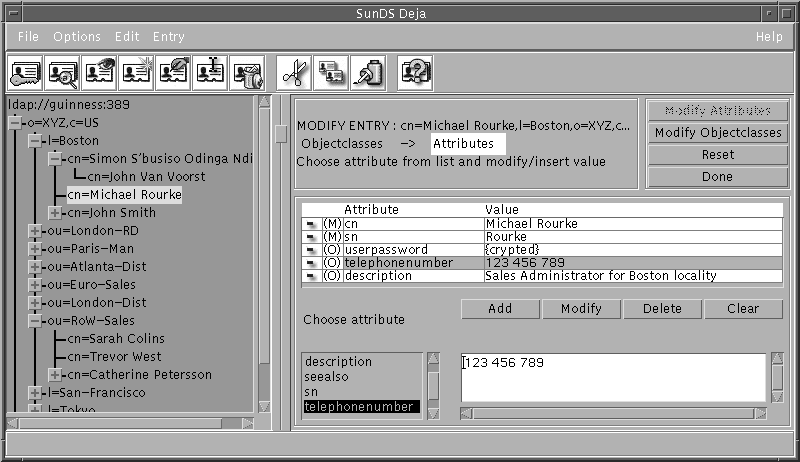Open the File menu
Image resolution: width=800 pixels, height=462 pixels.
click(28, 37)
